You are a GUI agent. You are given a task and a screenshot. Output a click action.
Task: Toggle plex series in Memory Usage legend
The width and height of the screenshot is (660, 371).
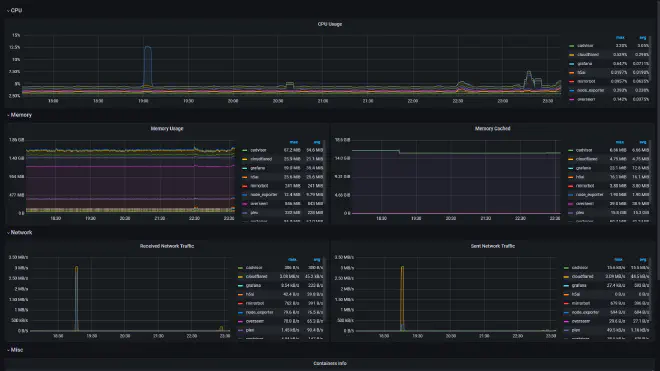pyautogui.click(x=254, y=213)
